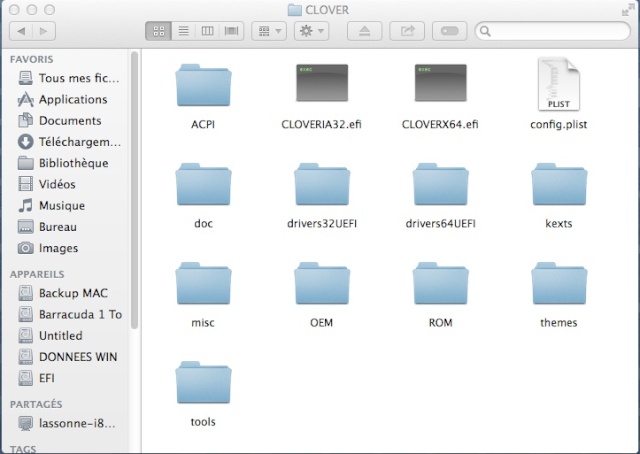
Task: Select the EFI volume in sidebar
Action: pyautogui.click(x=37, y=378)
